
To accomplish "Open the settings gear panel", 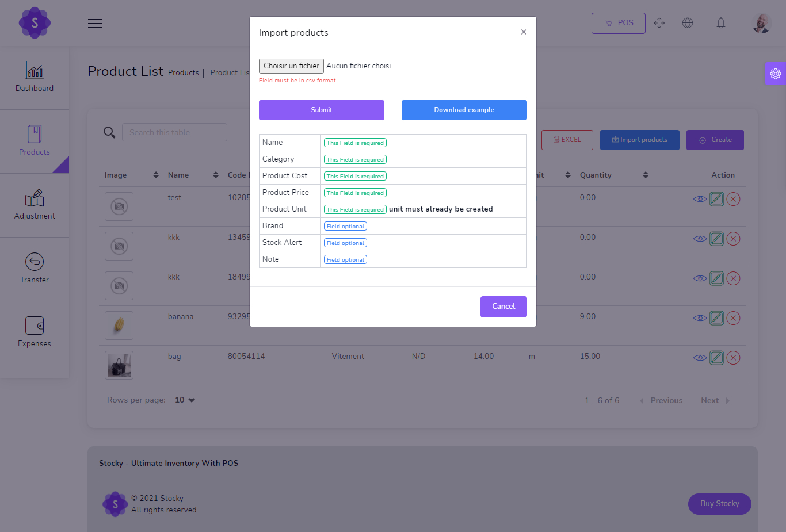I will [x=775, y=74].
